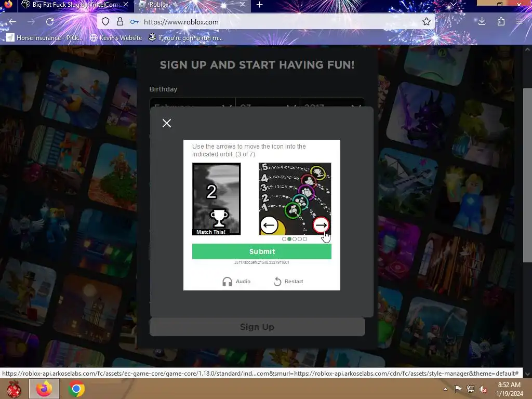Open the Horse Insurance bookmark
This screenshot has width=532, height=399.
pos(45,37)
